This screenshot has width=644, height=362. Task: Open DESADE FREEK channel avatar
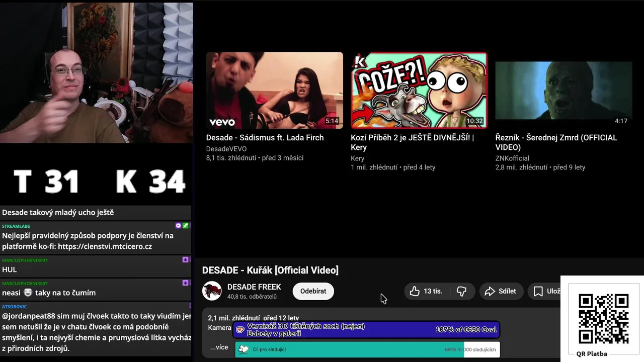coord(212,291)
